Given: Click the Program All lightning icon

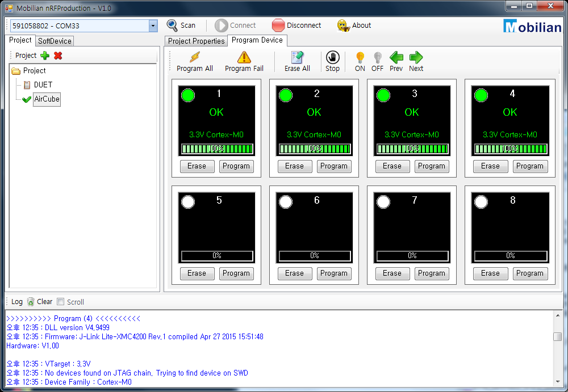Looking at the screenshot, I should 194,57.
